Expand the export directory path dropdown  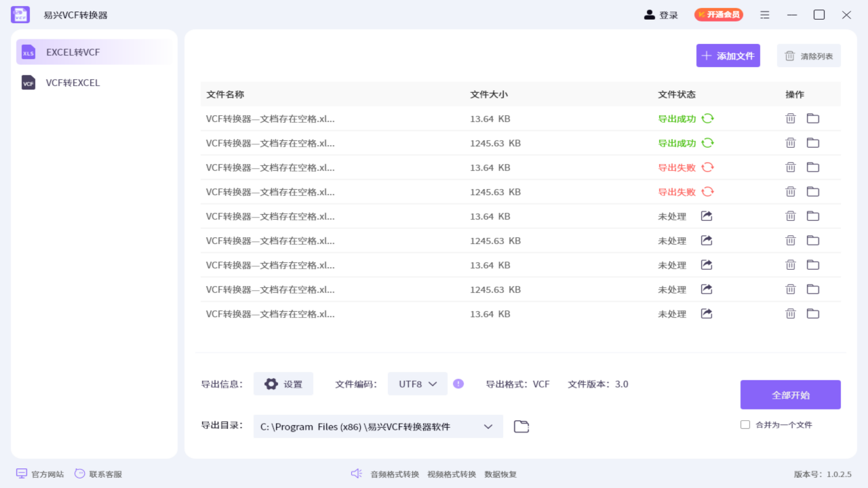pos(488,426)
